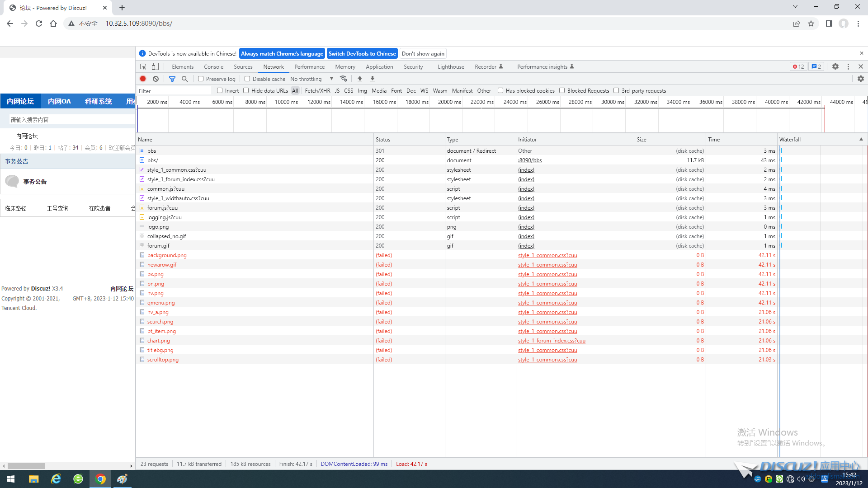Viewport: 868px width, 488px height.
Task: Click the record network log button
Action: (143, 79)
